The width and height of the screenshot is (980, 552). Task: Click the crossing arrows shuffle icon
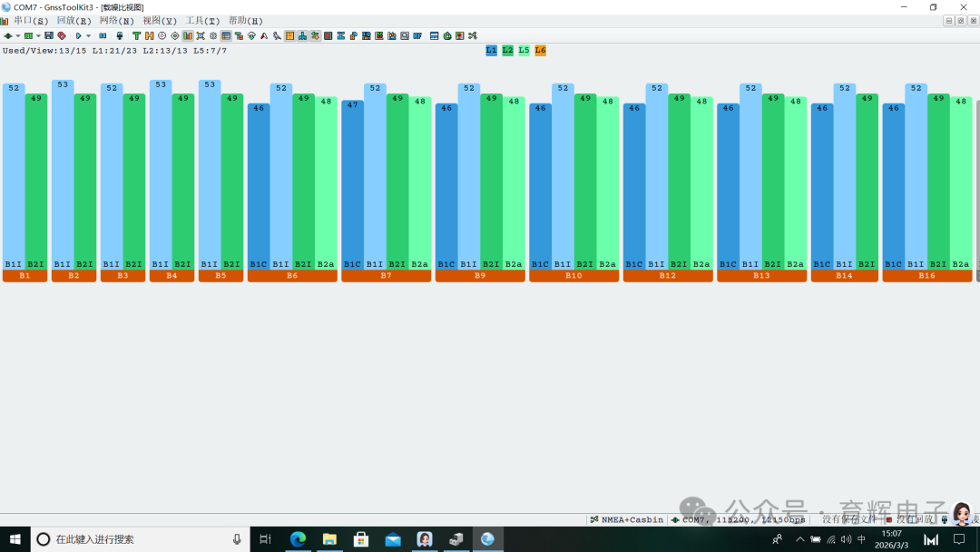(x=473, y=35)
